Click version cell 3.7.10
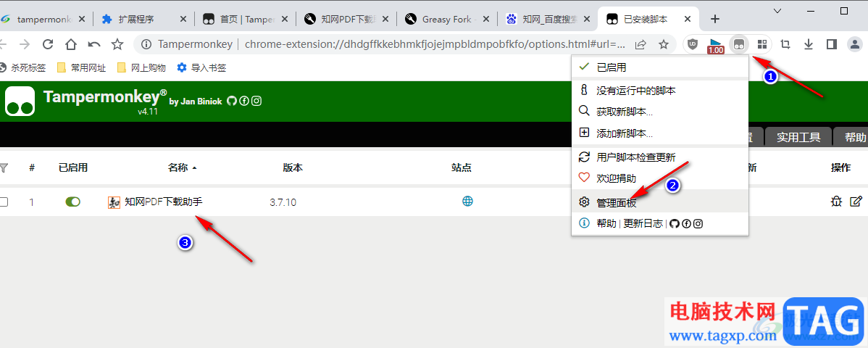This screenshot has width=868, height=348. tap(283, 203)
